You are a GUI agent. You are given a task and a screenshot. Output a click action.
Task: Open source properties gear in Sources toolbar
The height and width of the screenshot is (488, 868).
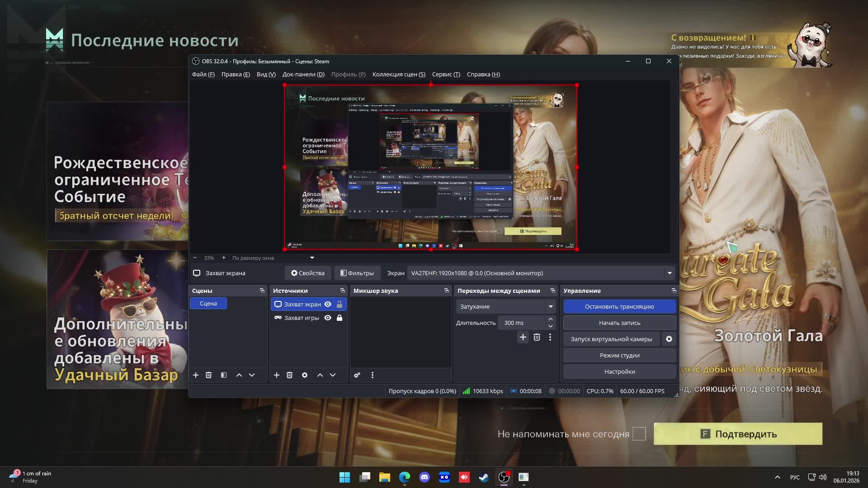[305, 375]
